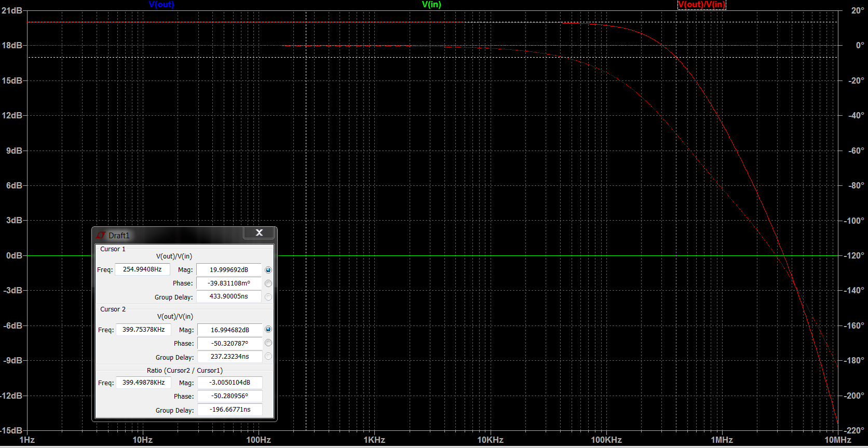The height and width of the screenshot is (448, 868).
Task: Click the Draft1 dialog title text
Action: pyautogui.click(x=119, y=236)
